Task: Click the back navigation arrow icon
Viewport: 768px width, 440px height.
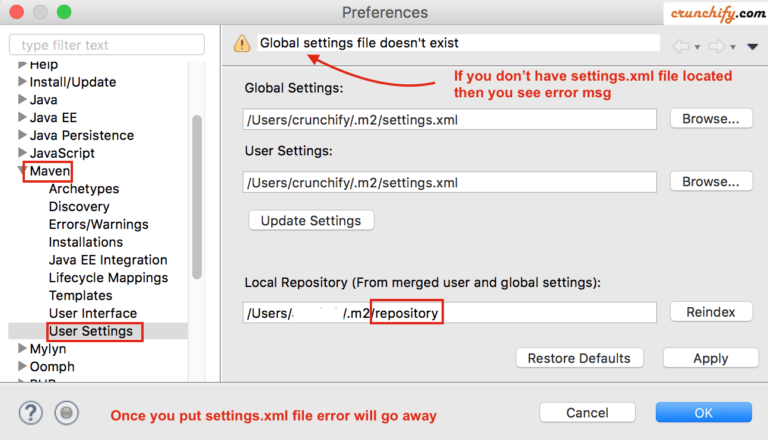Action: coord(682,45)
